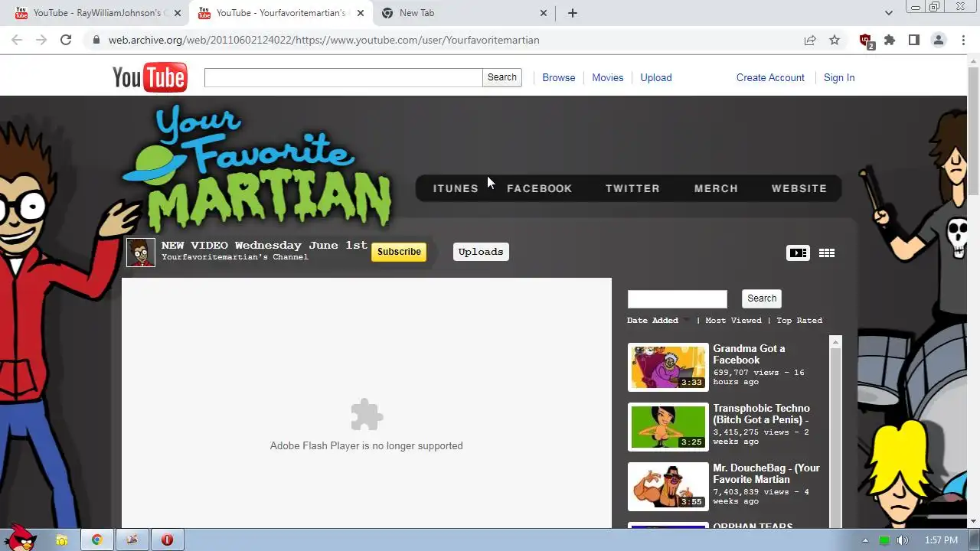
Task: Click the yellow Subscribe button
Action: (x=399, y=252)
